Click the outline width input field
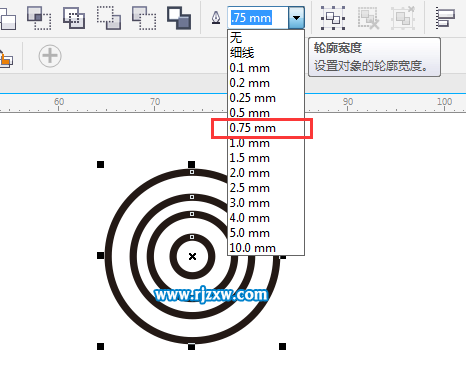The width and height of the screenshot is (466, 376). coord(258,18)
